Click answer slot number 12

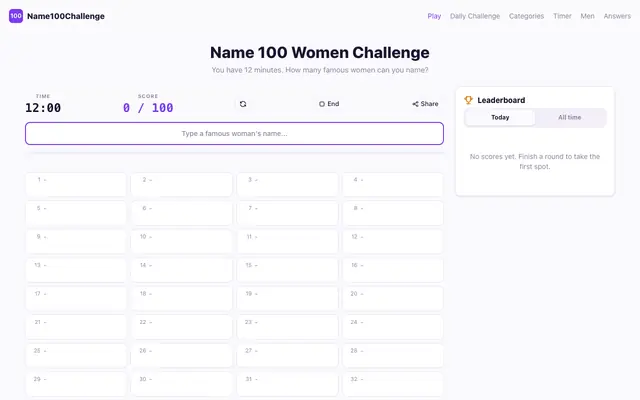point(393,242)
